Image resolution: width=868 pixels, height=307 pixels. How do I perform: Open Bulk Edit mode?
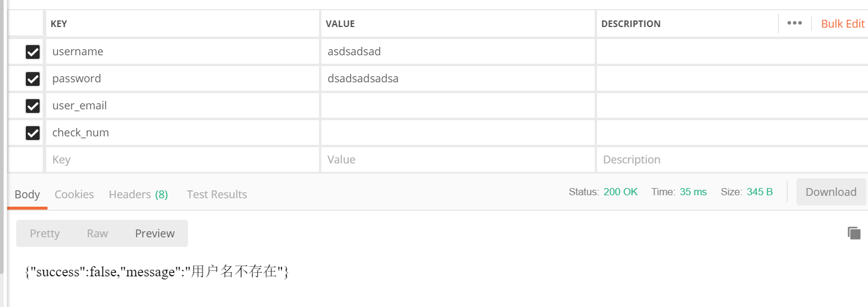pos(842,23)
